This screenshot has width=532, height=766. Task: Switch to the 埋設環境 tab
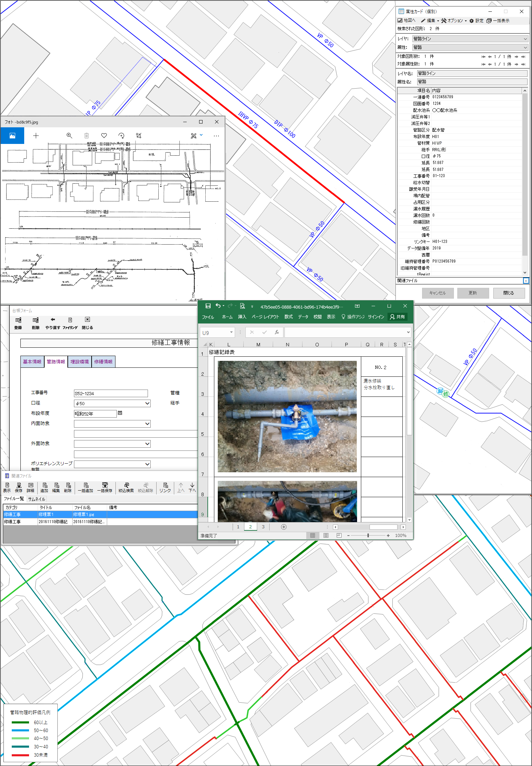click(x=80, y=362)
